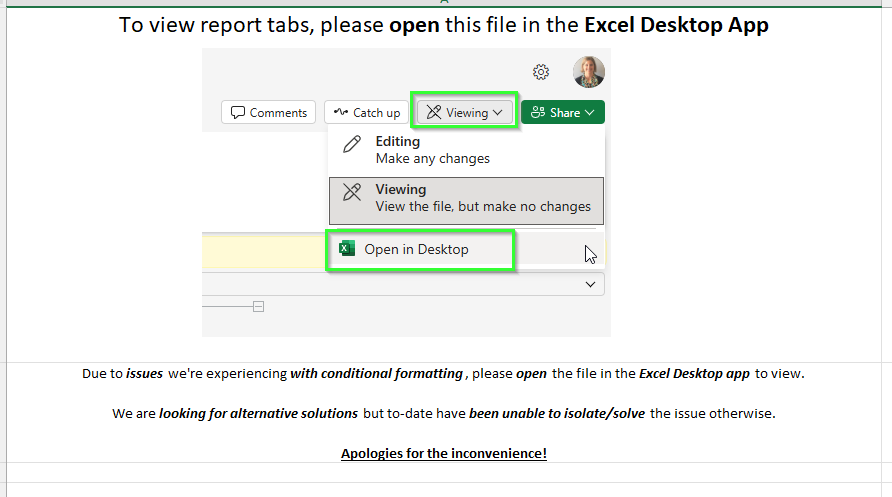The height and width of the screenshot is (497, 892).
Task: Click the speech bubble icon on Comments
Action: (x=238, y=113)
